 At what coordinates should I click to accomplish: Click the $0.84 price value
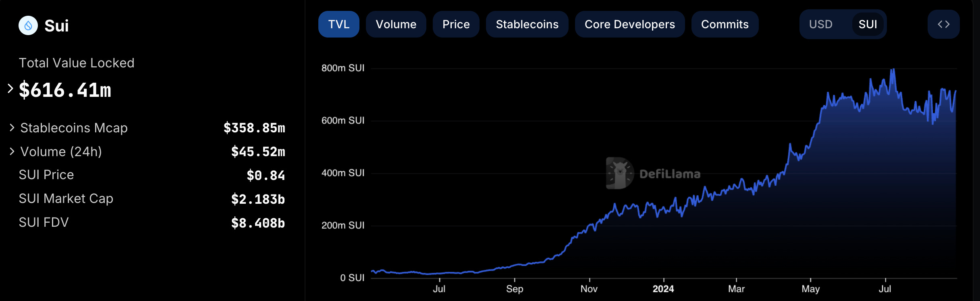(x=266, y=176)
